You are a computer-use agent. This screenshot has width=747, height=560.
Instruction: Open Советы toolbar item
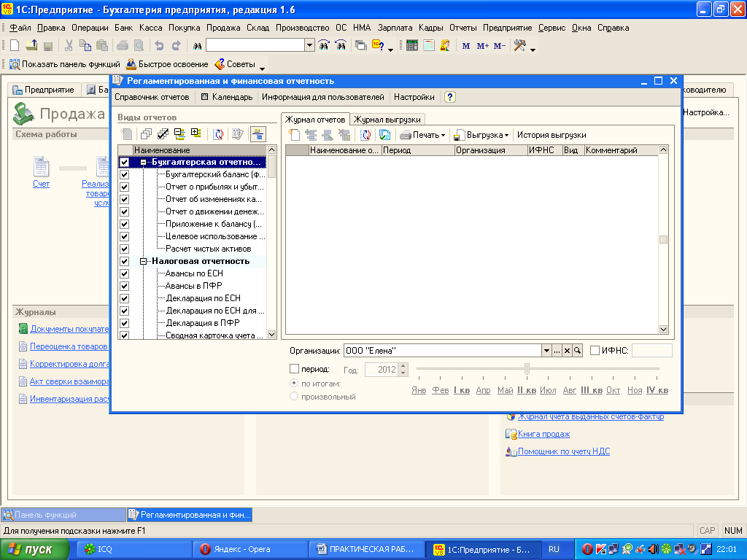235,64
